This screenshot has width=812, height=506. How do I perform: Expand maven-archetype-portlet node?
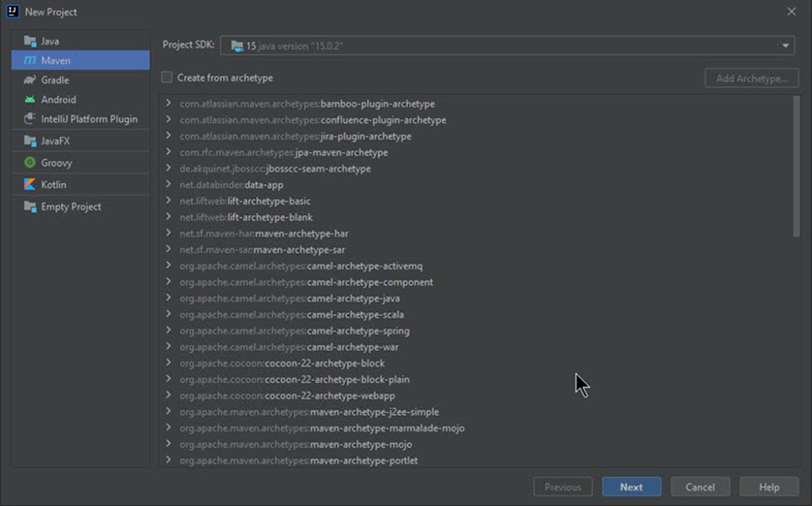click(169, 459)
